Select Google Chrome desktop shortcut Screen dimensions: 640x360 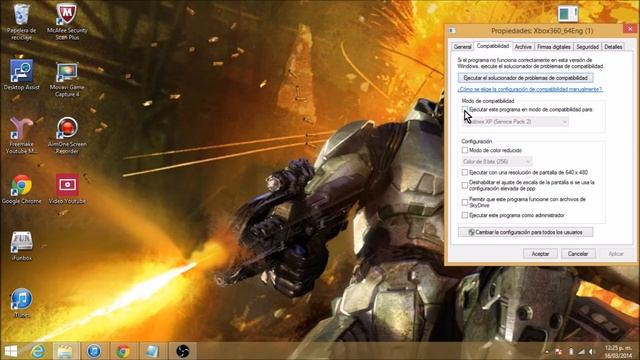click(x=22, y=189)
